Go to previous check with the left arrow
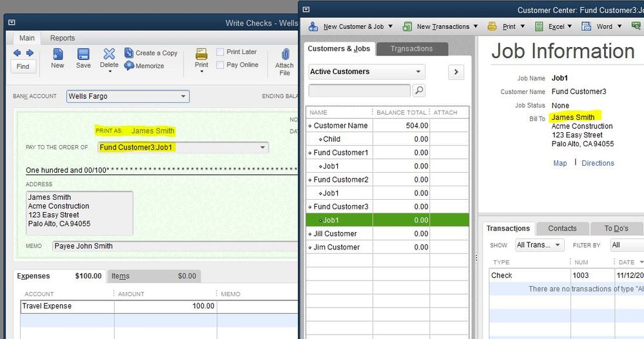 pos(17,53)
